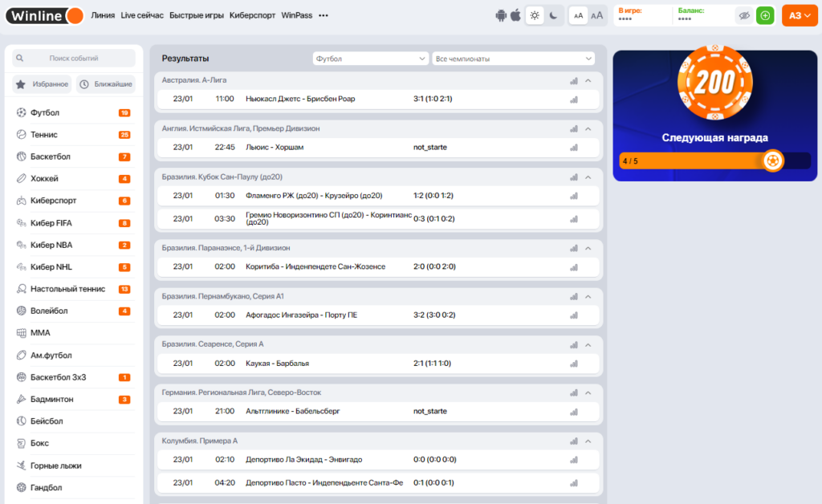
Task: Click the Фламенго РЖ (до20) - Крузейро match
Action: 378,195
